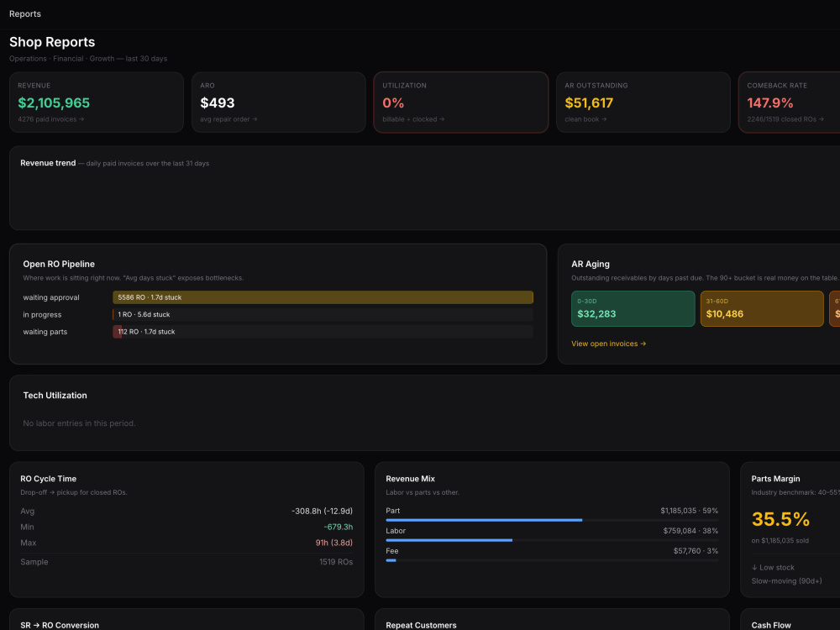Click the 35.5% parts margin value
Viewport: 840px width, 630px height.
point(780,519)
